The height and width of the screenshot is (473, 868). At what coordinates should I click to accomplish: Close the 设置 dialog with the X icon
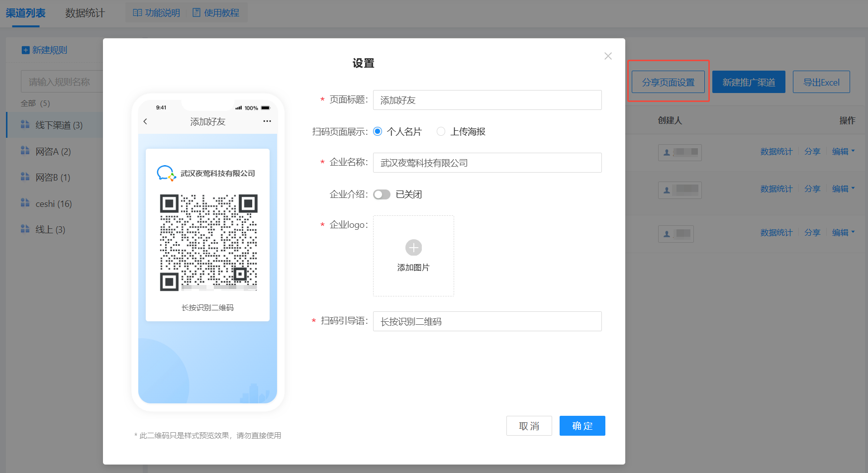(608, 56)
